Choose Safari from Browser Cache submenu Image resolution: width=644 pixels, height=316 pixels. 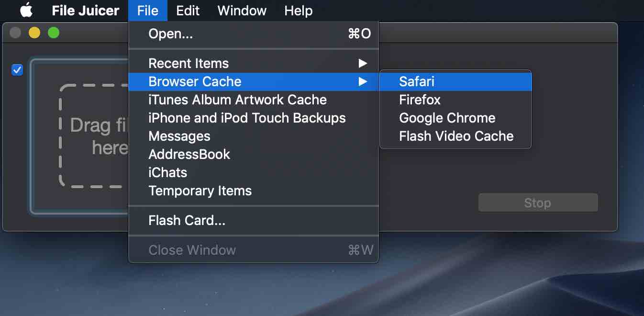[416, 81]
